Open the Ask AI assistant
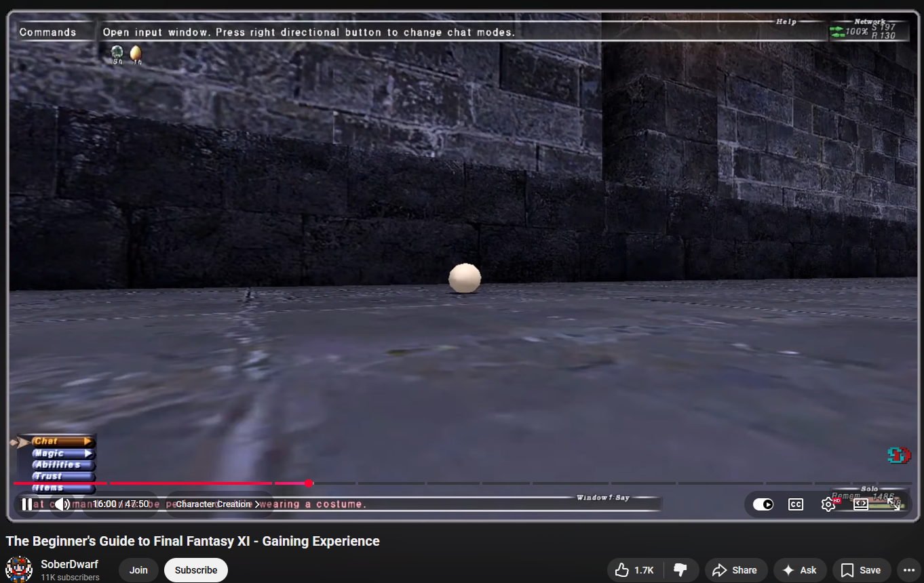 pos(800,570)
